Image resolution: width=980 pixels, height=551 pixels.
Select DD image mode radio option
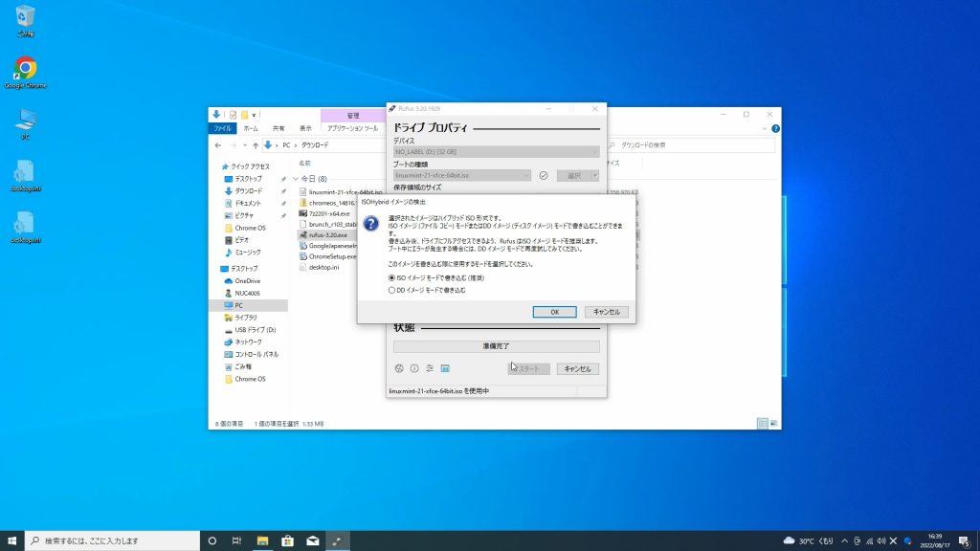(x=391, y=290)
